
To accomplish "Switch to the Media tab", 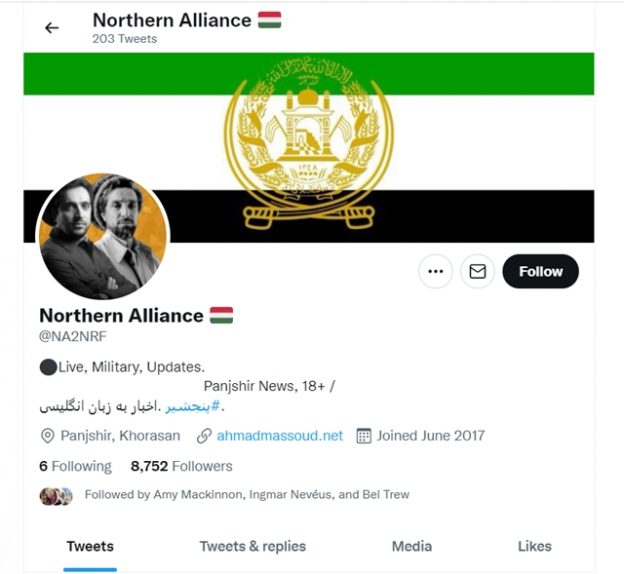I will point(412,546).
